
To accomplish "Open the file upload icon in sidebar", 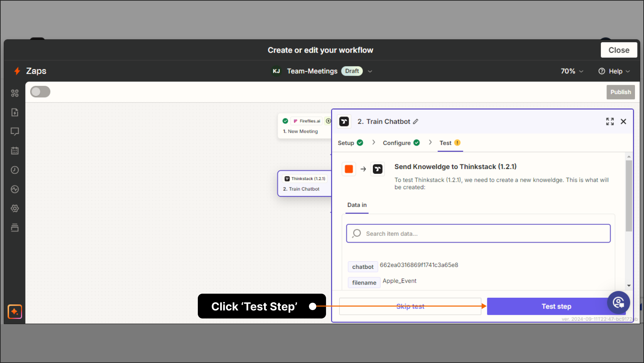I will coord(15,113).
